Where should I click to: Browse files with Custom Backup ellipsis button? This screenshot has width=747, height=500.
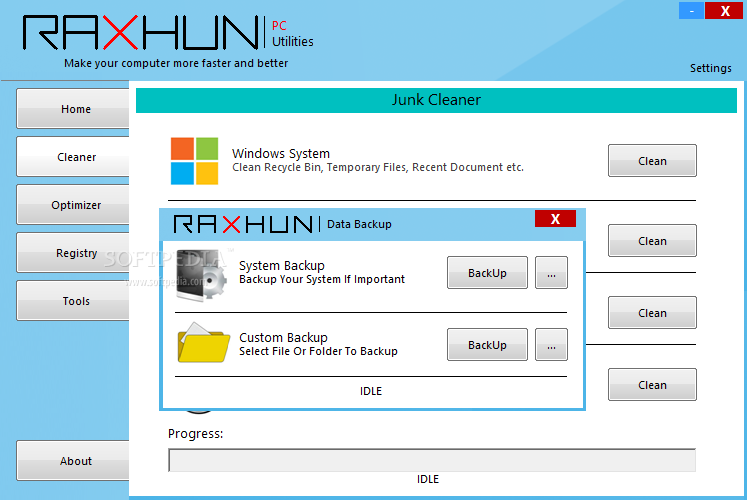coord(551,345)
